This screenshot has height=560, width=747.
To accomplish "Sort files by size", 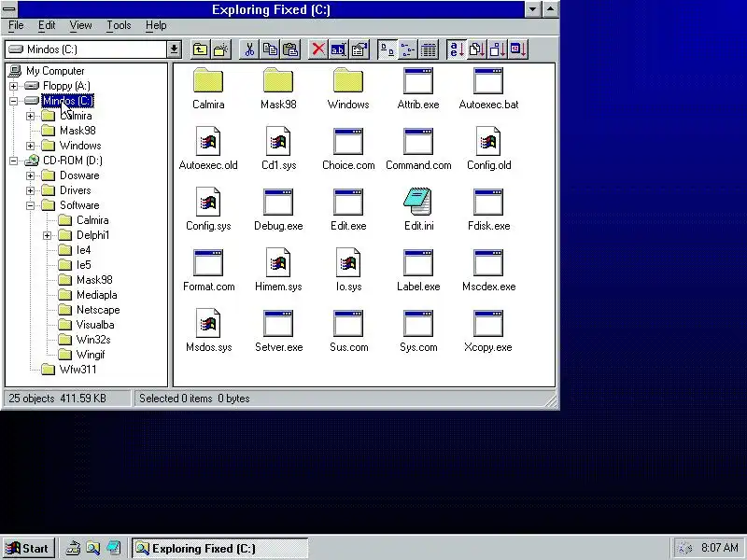I will (498, 49).
